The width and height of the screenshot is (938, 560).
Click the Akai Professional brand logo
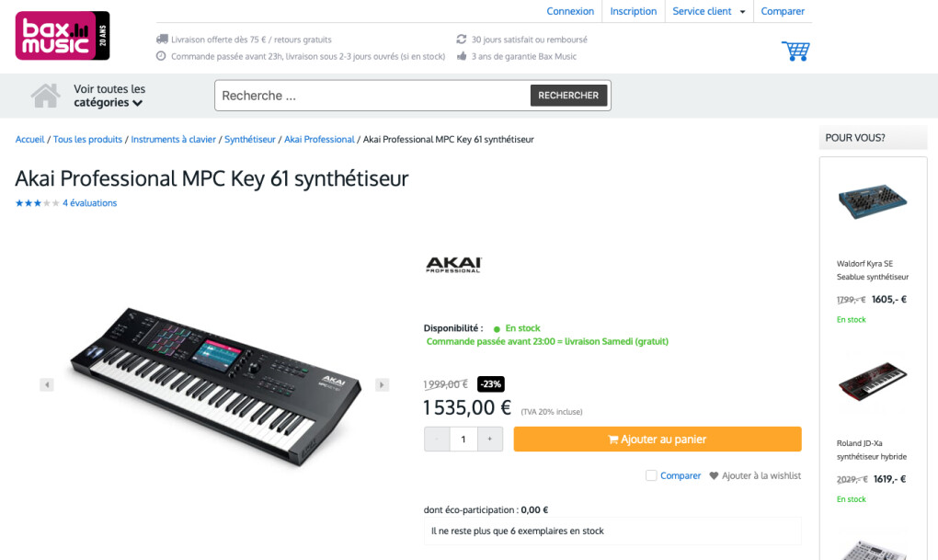coord(453,265)
